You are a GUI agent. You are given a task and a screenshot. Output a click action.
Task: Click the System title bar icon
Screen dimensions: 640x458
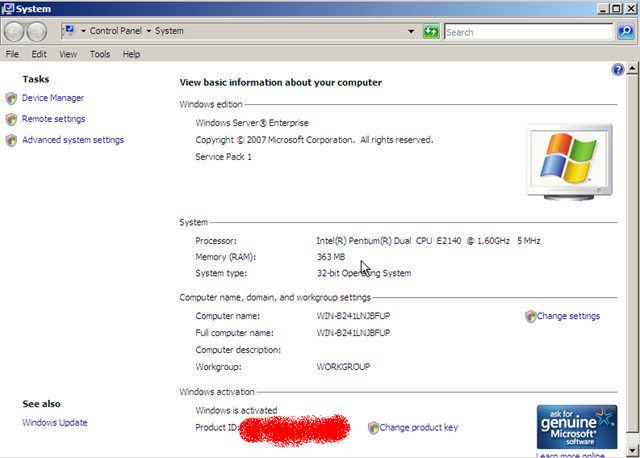tap(7, 9)
